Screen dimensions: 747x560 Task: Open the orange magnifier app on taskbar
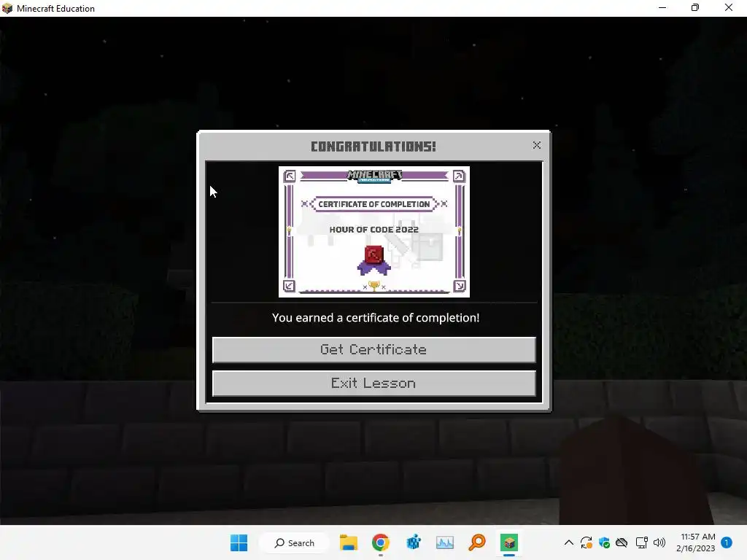coord(477,542)
